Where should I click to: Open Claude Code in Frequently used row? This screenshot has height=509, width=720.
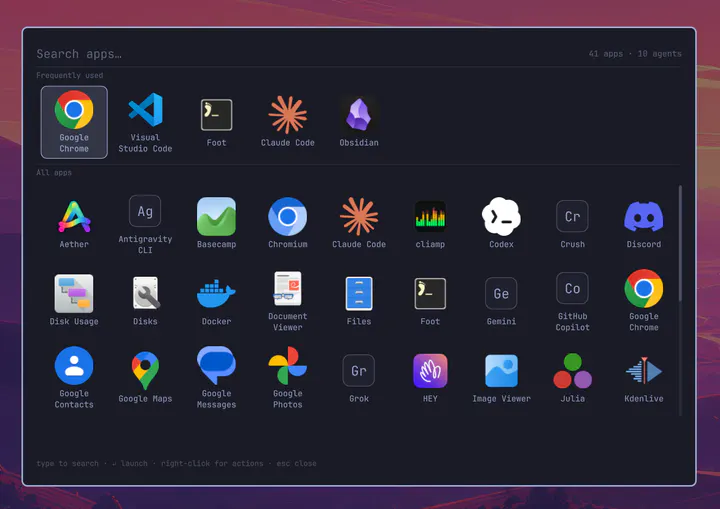coord(287,122)
